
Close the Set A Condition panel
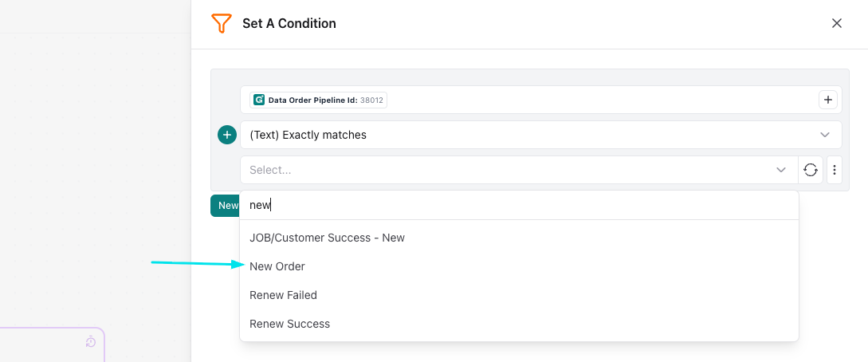pos(836,23)
